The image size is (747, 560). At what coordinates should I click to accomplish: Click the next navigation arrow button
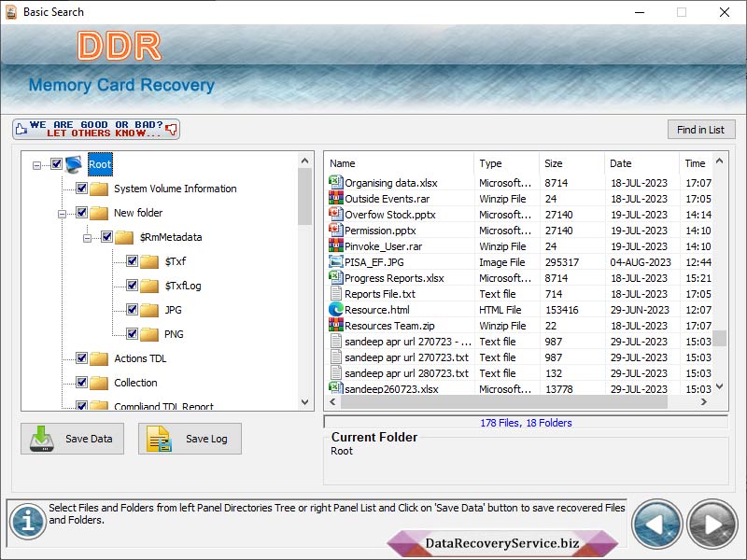(712, 523)
